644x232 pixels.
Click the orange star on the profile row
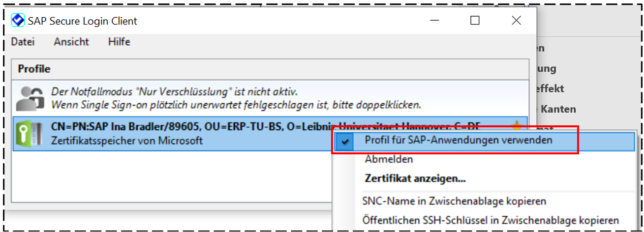point(517,127)
